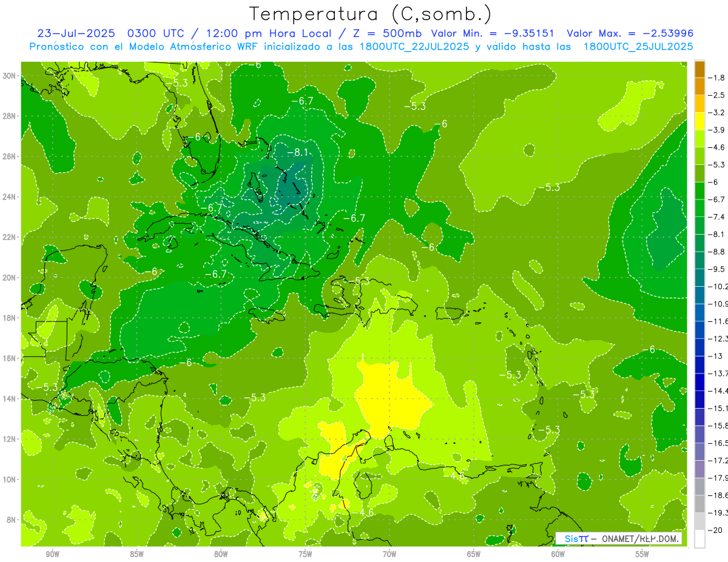Click the 85W longitude axis label
728x562 pixels.
click(136, 554)
